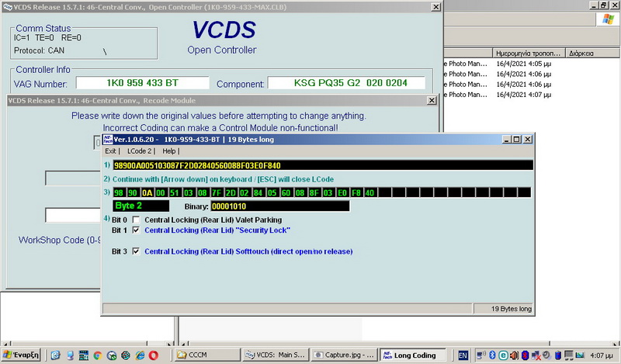This screenshot has height=364, width=621.
Task: Click the 4:07 μμ tray clock
Action: pyautogui.click(x=602, y=355)
